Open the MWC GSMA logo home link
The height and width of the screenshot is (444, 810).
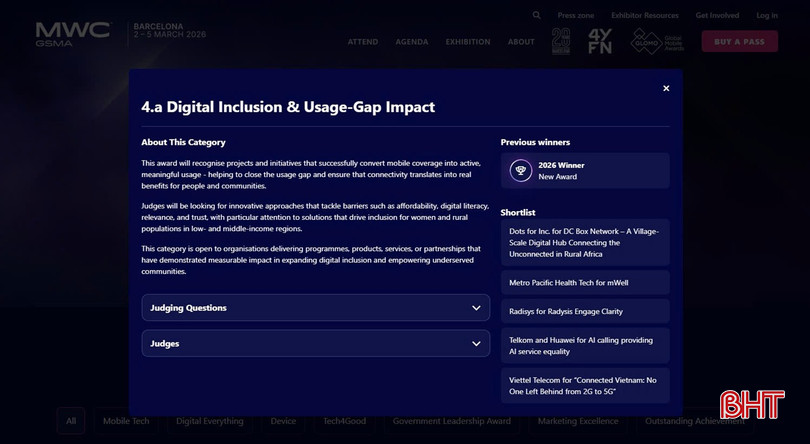pyautogui.click(x=73, y=33)
